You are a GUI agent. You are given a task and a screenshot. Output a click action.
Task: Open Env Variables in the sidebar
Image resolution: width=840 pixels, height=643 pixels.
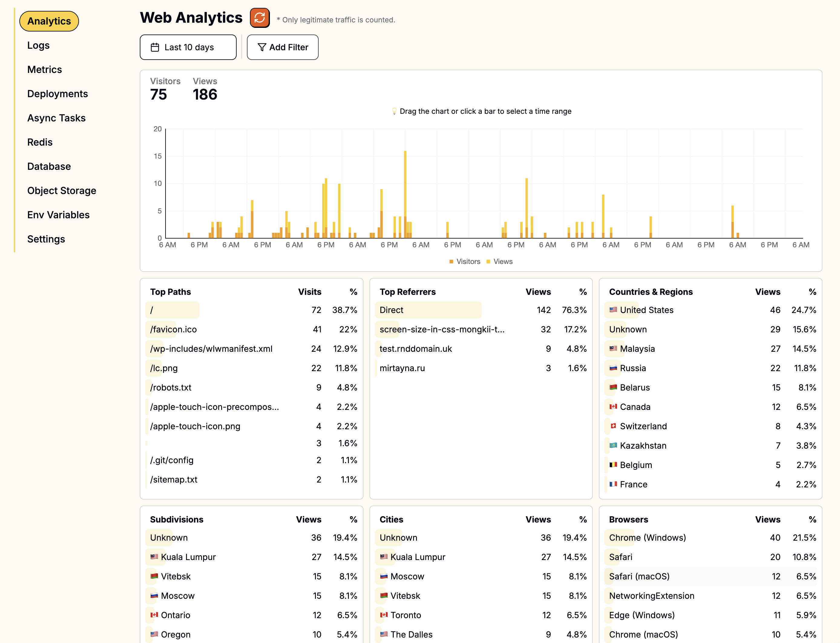[x=58, y=215]
